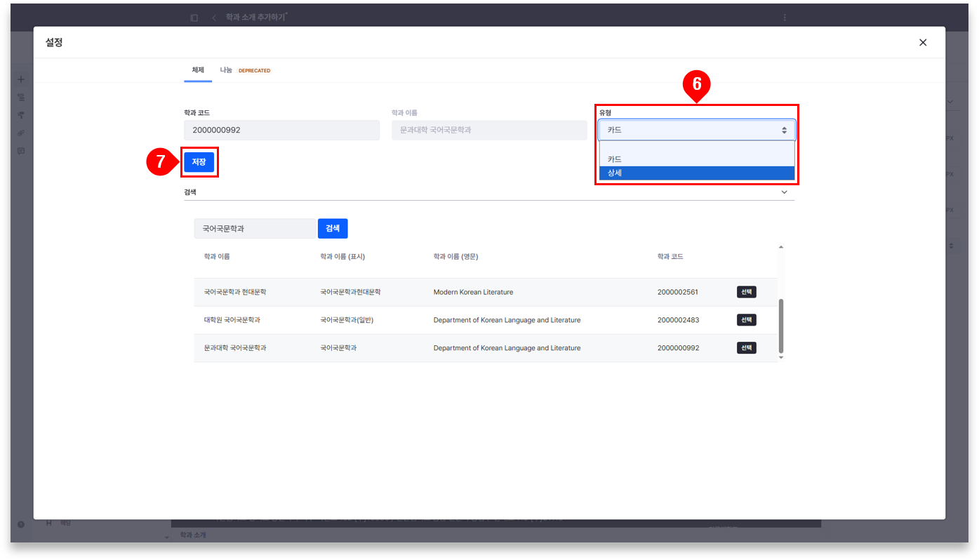Switch to the 체제 tab
The height and width of the screenshot is (560, 979).
pyautogui.click(x=198, y=70)
